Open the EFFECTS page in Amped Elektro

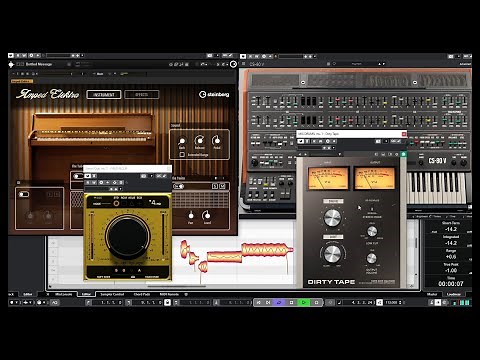(141, 95)
